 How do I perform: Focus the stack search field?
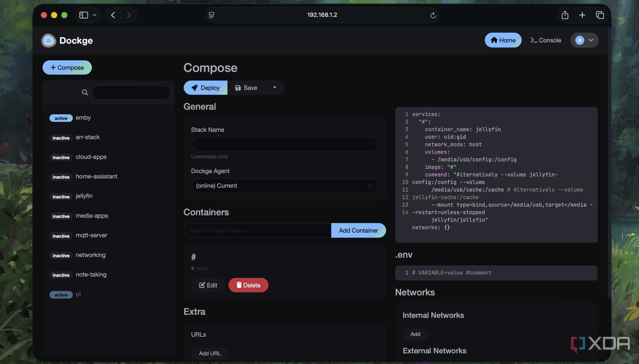131,92
